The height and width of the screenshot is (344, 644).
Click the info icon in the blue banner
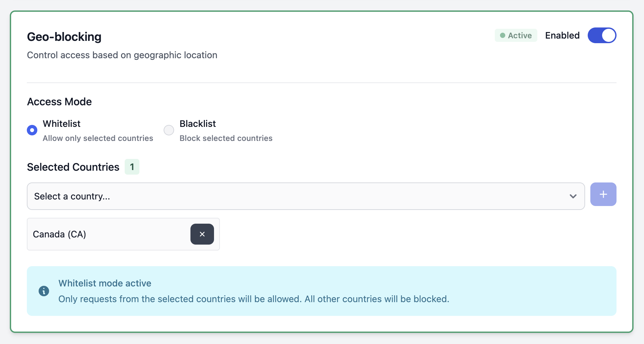44,291
